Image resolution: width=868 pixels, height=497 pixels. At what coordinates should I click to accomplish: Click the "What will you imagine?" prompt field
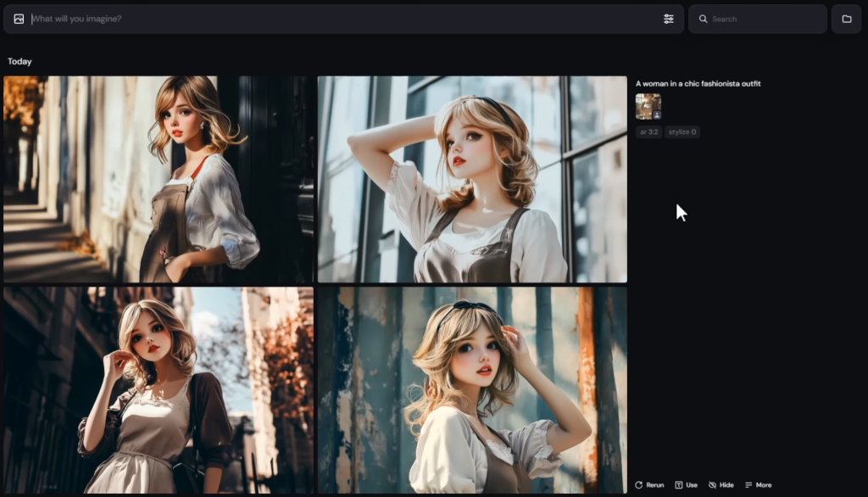[339, 19]
